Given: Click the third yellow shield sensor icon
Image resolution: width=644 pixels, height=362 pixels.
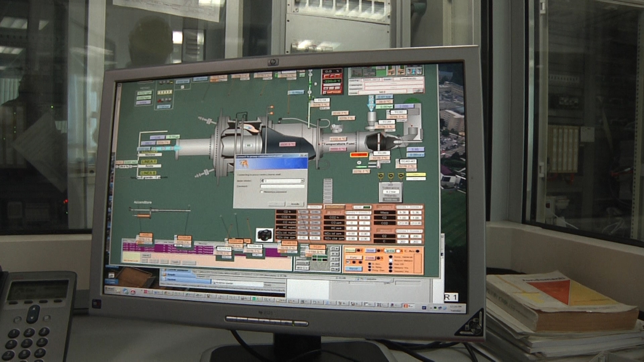Looking at the screenshot, I should tap(401, 176).
